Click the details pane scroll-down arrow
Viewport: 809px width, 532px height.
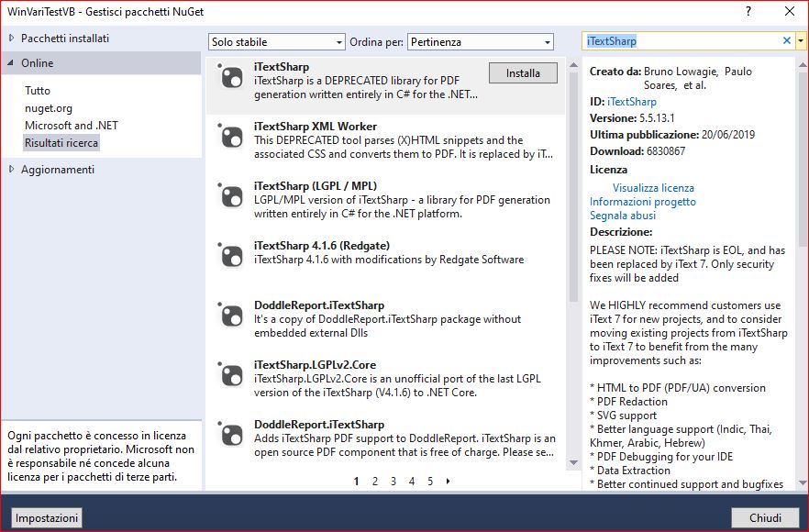[x=803, y=483]
